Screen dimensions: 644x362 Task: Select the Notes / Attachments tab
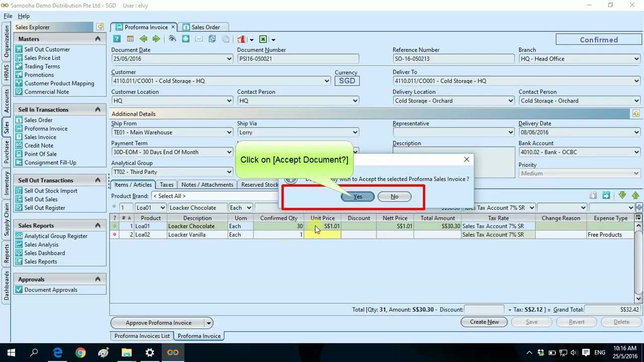click(x=207, y=185)
